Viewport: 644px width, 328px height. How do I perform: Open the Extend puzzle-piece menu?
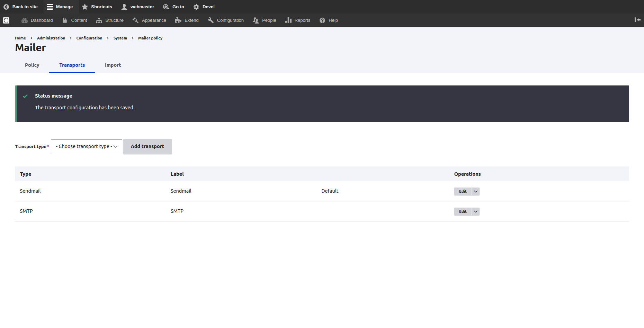[187, 20]
